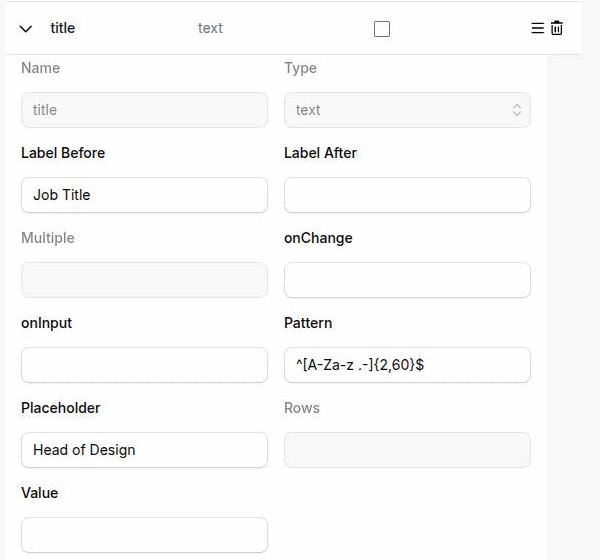Click Placeholder input with Head of Design
This screenshot has height=560, width=600.
144,450
